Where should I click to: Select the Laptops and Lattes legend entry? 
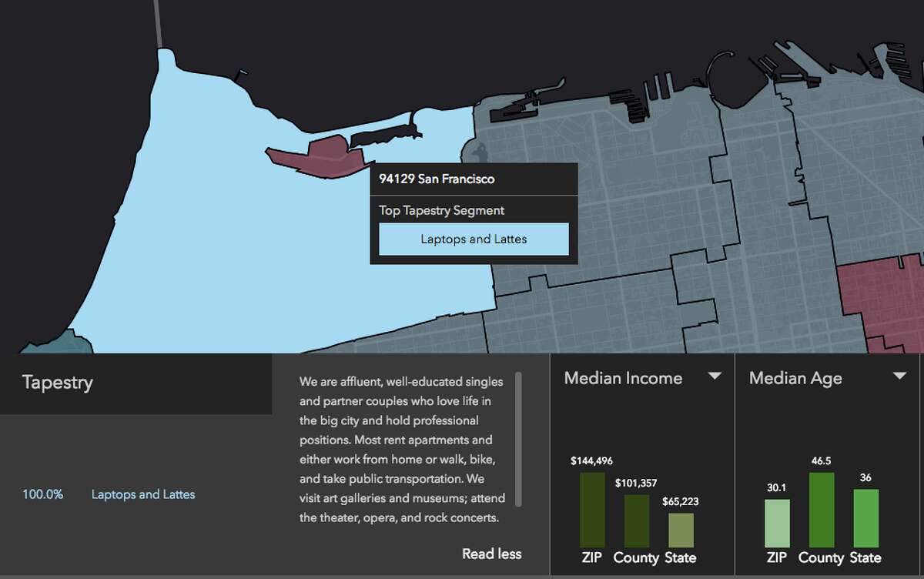point(142,494)
